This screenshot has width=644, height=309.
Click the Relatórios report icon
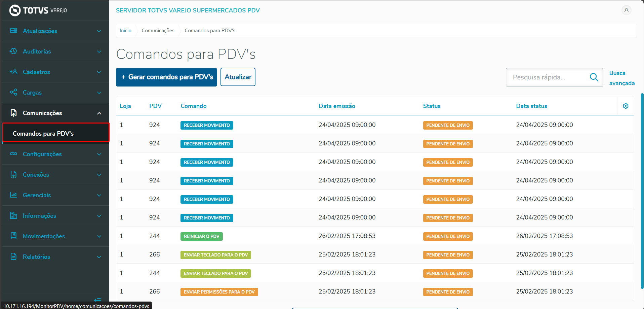[13, 256]
